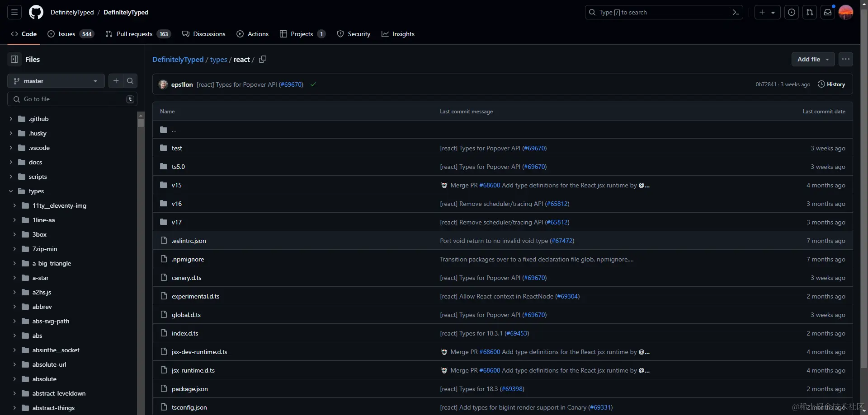Open the hamburger navigation menu
868x415 pixels.
(14, 12)
